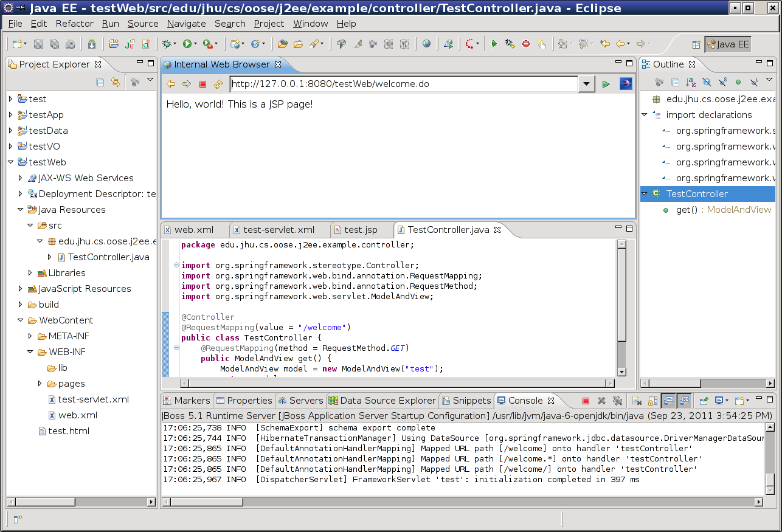Click the browser URL address field
This screenshot has width=782, height=532.
[404, 84]
